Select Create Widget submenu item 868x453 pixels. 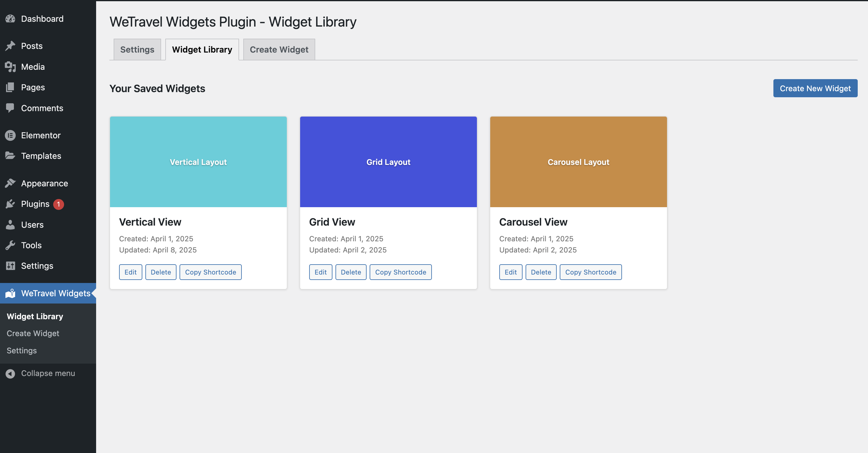point(33,333)
